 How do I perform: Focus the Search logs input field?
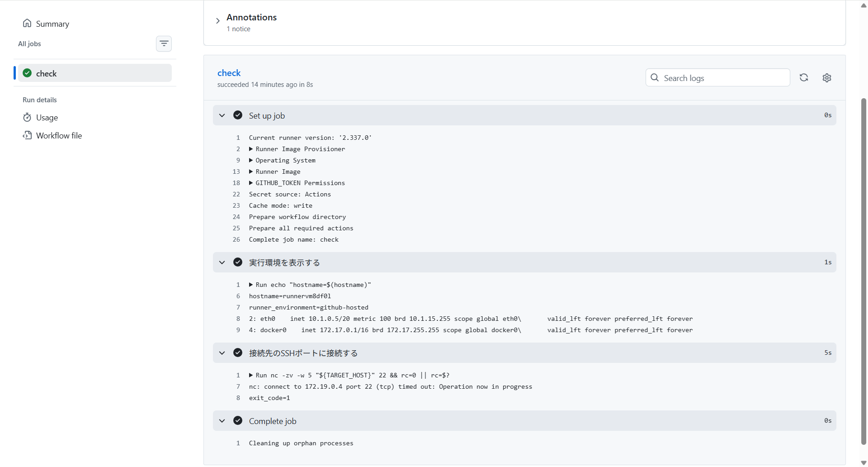click(x=718, y=78)
